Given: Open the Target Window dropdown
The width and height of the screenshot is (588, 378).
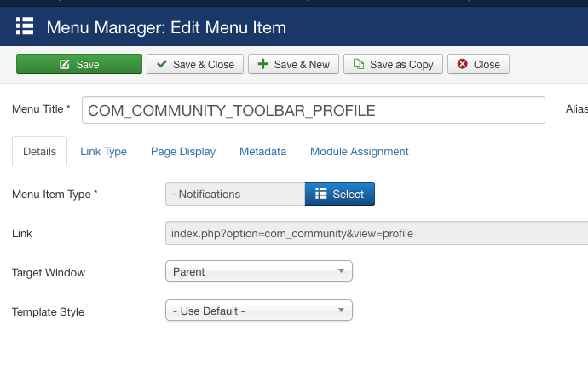Looking at the screenshot, I should pyautogui.click(x=259, y=271).
